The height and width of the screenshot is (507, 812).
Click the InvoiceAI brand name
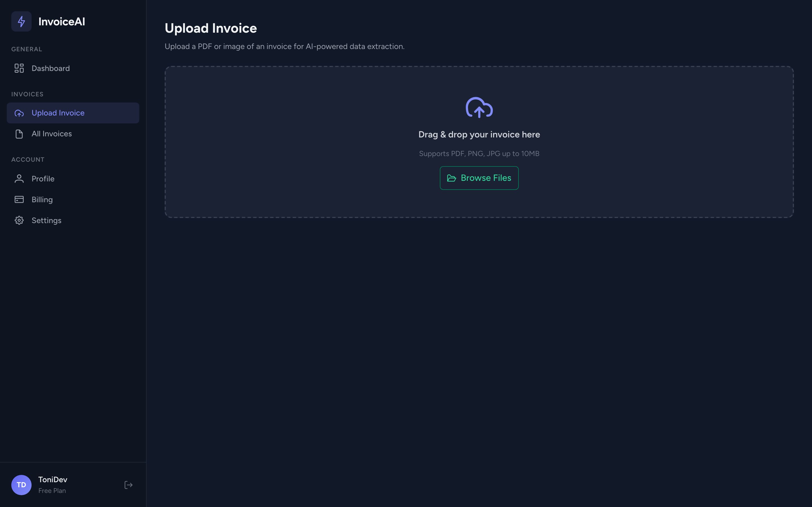pyautogui.click(x=62, y=21)
